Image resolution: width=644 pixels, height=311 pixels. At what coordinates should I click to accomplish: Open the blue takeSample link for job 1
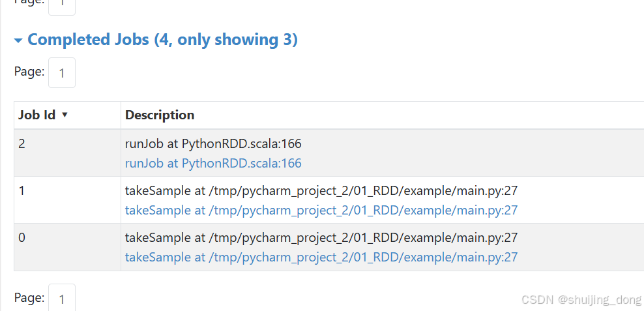(x=321, y=210)
